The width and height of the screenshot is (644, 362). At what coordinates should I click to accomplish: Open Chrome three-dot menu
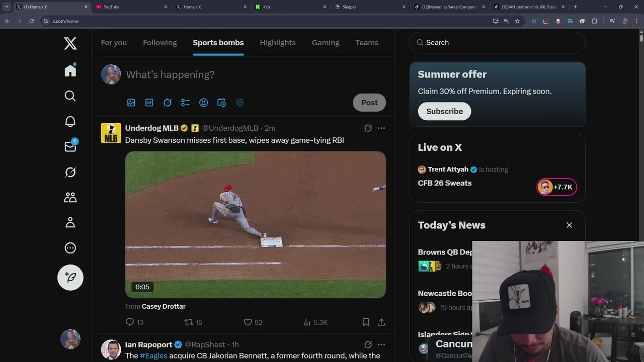[x=637, y=21]
